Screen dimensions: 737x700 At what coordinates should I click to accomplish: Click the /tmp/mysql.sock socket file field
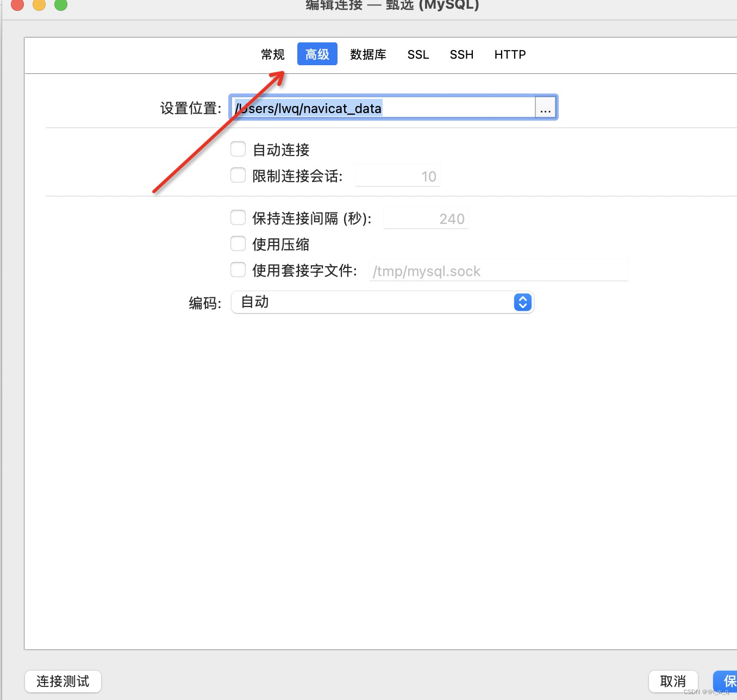(498, 271)
